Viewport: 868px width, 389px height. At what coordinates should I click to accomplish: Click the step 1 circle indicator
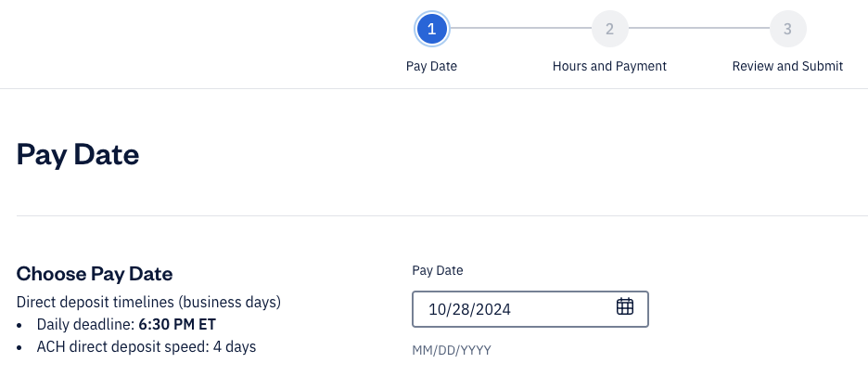pos(431,29)
